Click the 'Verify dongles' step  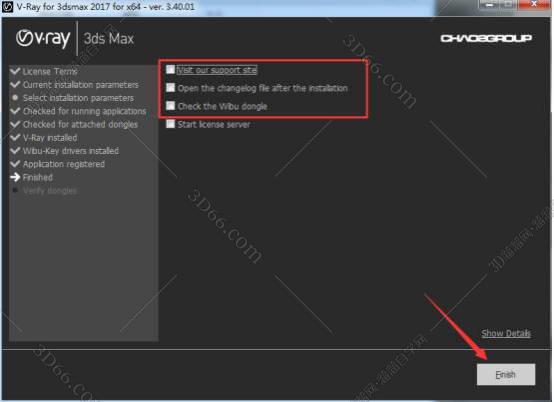click(x=49, y=191)
